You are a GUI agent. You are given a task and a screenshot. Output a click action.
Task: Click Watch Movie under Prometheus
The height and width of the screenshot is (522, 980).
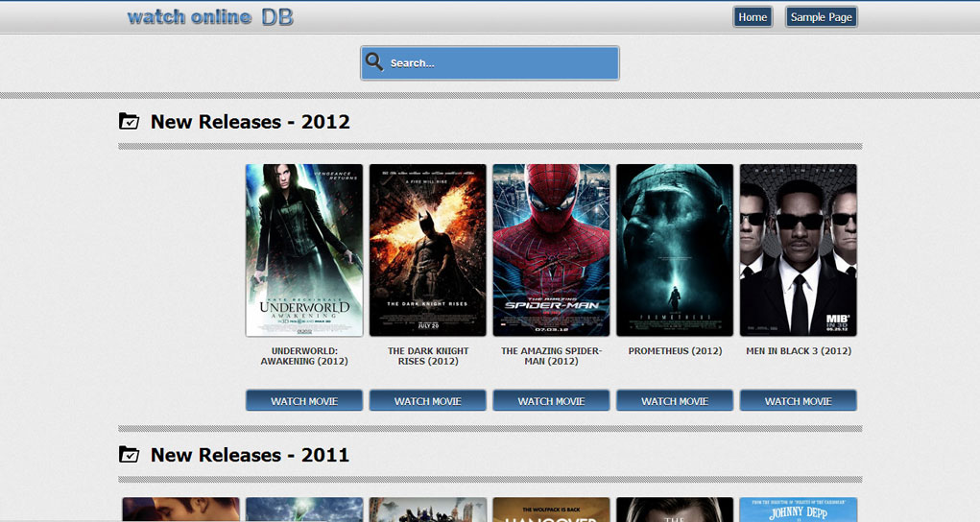(675, 401)
